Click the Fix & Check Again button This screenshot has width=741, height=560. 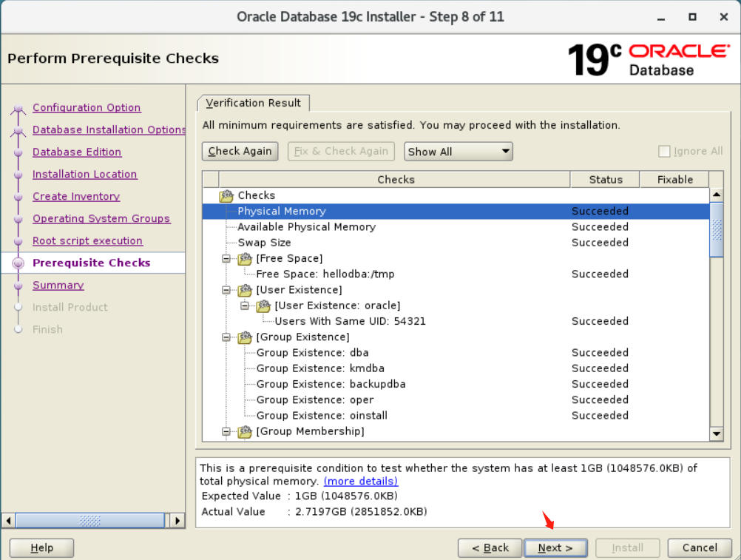pyautogui.click(x=341, y=151)
